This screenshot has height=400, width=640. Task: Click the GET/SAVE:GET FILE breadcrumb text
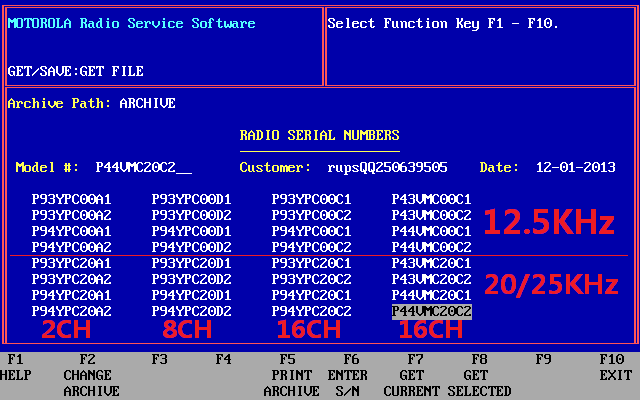pyautogui.click(x=76, y=71)
